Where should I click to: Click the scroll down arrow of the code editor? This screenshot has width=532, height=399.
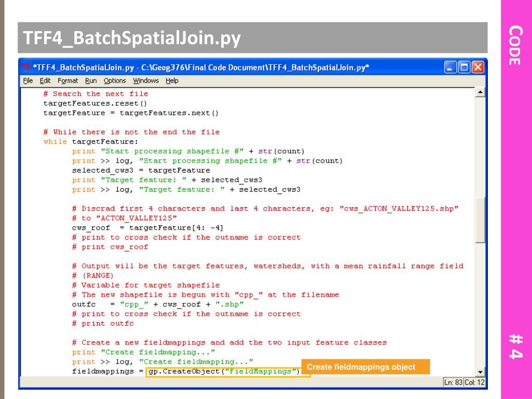(480, 372)
